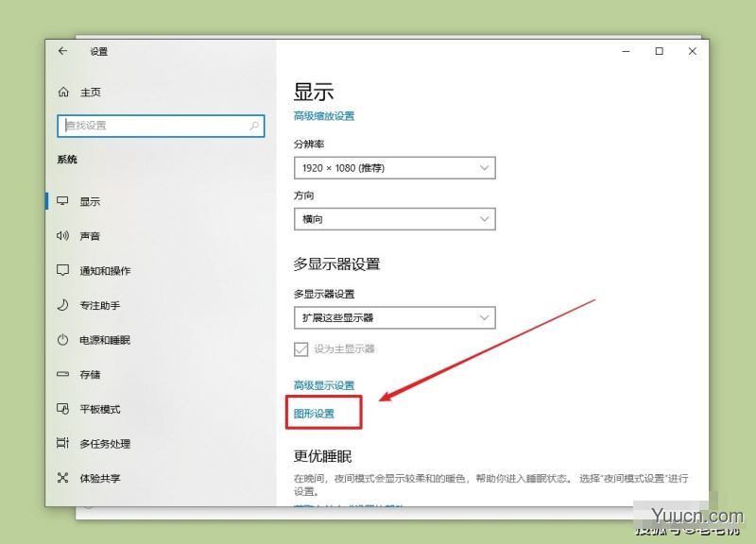Click the 显示 page title
This screenshot has height=544, width=756.
(x=314, y=92)
